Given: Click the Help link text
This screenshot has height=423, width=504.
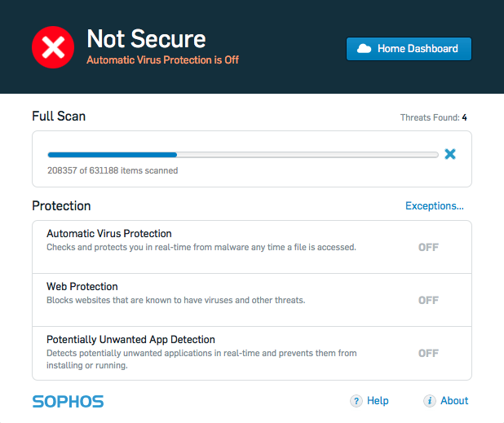Looking at the screenshot, I should [378, 400].
